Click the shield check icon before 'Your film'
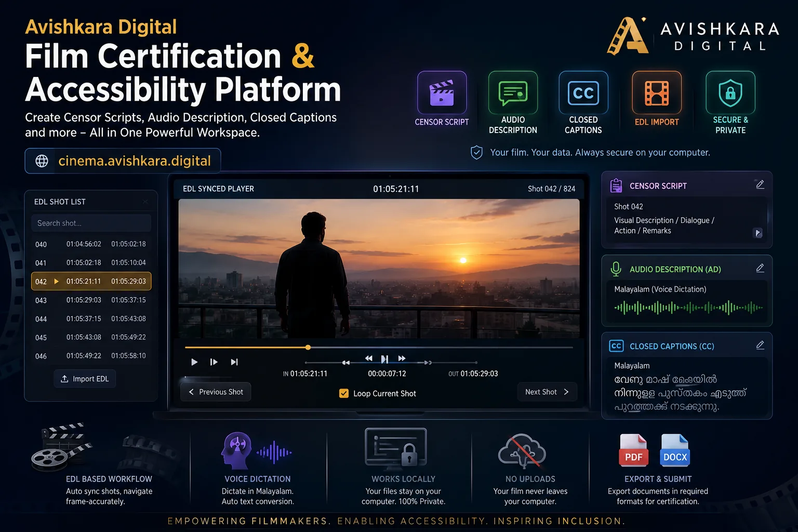The image size is (798, 532). 476,152
